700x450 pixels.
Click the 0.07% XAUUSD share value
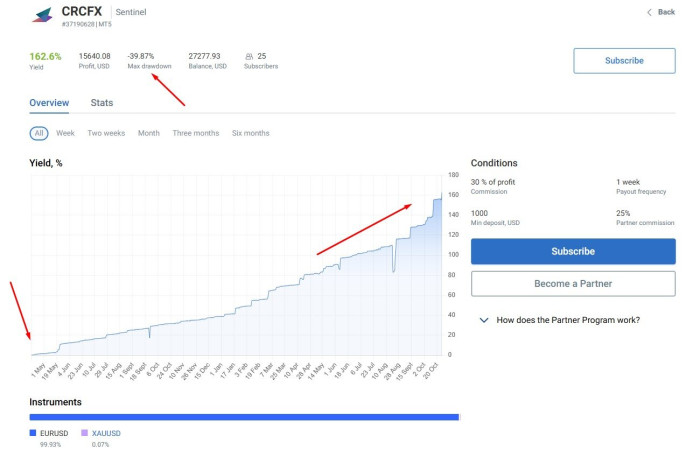point(100,444)
